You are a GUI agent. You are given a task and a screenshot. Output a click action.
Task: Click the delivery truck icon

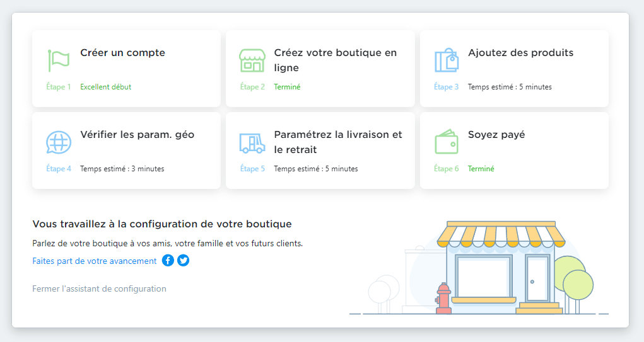coord(252,143)
